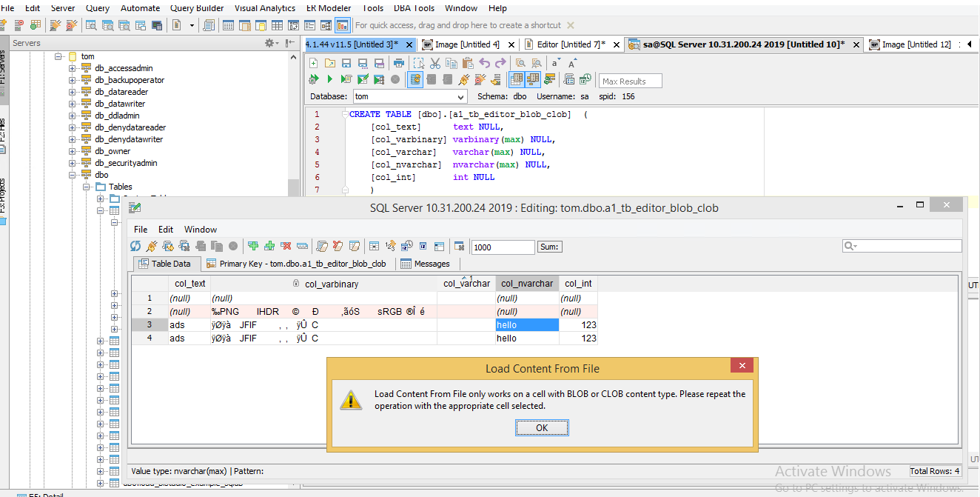Screen dimensions: 980x497
Task: Expand the db_accessadmin node
Action: point(73,68)
